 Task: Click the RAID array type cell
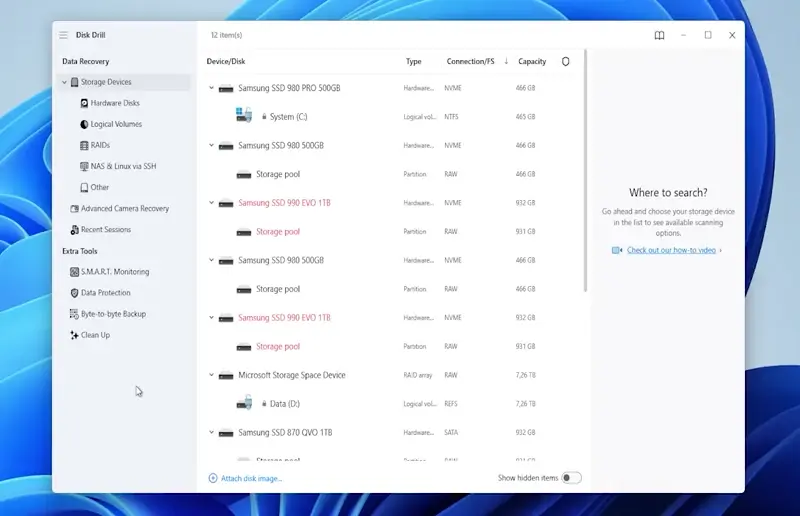[418, 375]
